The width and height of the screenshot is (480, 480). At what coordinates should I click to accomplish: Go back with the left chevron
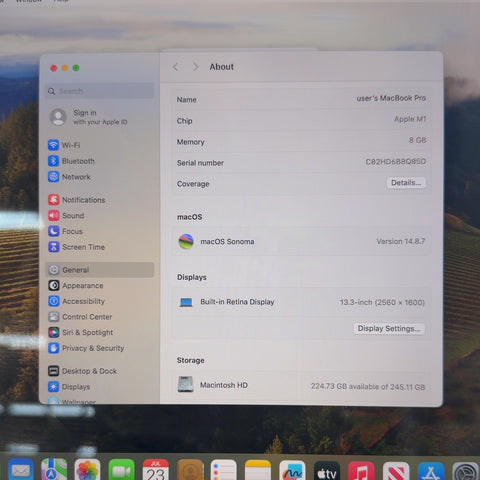pos(176,67)
